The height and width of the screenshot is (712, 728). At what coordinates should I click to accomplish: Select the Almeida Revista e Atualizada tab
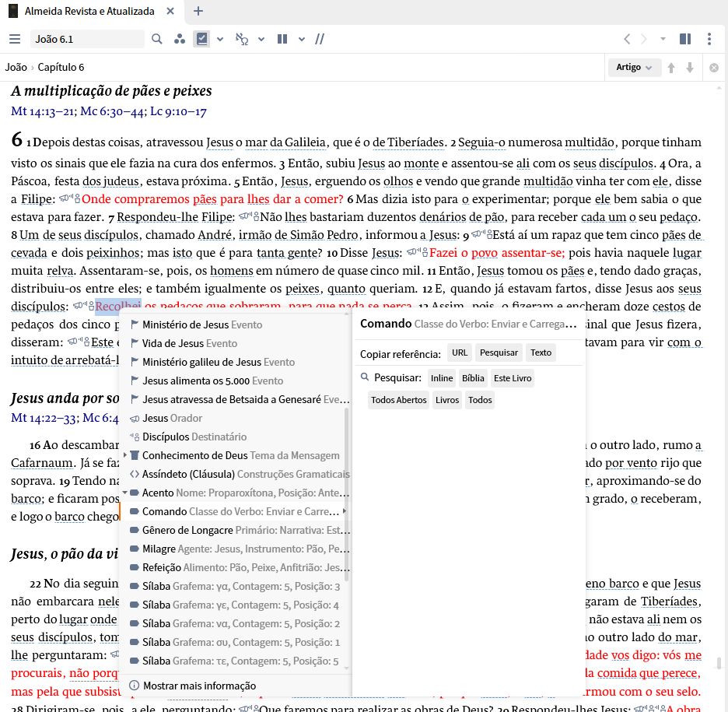89,11
